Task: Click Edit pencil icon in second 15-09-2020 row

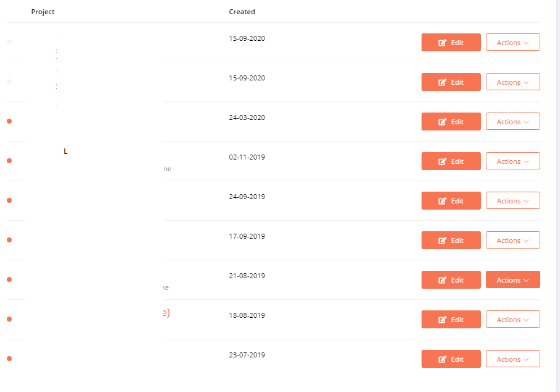Action: click(x=442, y=82)
